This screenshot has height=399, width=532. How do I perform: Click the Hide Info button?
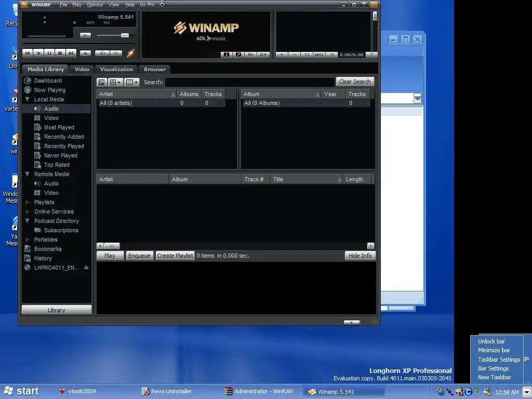(x=360, y=256)
